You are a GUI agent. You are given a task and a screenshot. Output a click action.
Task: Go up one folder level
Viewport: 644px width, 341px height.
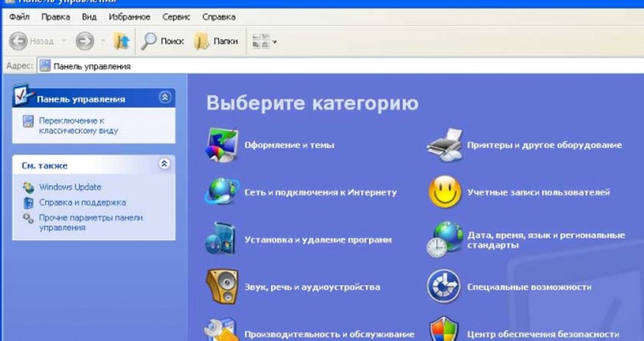(x=121, y=41)
